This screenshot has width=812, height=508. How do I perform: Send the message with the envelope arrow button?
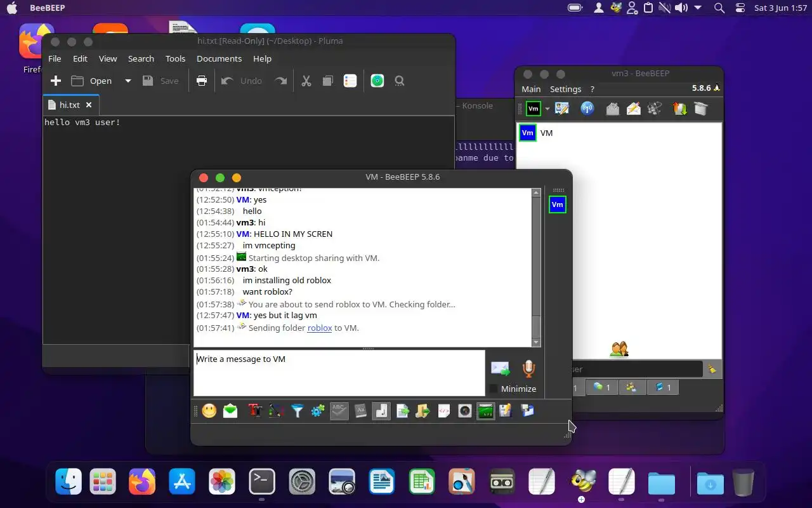coord(501,369)
